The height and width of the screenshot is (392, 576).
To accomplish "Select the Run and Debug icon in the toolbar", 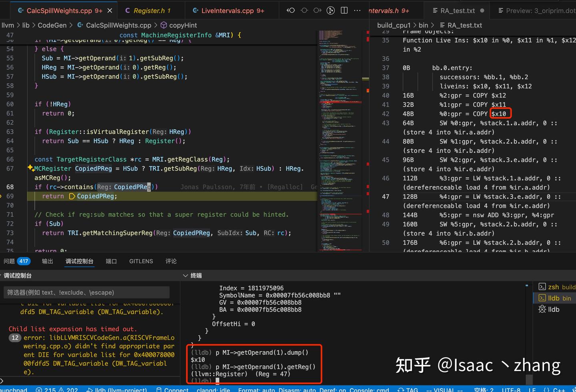I will (330, 10).
